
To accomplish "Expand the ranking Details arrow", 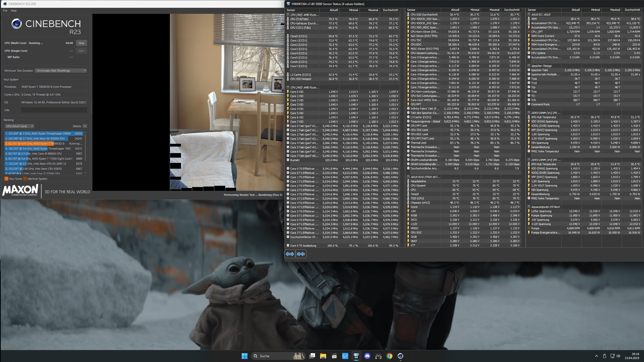I will click(85, 126).
